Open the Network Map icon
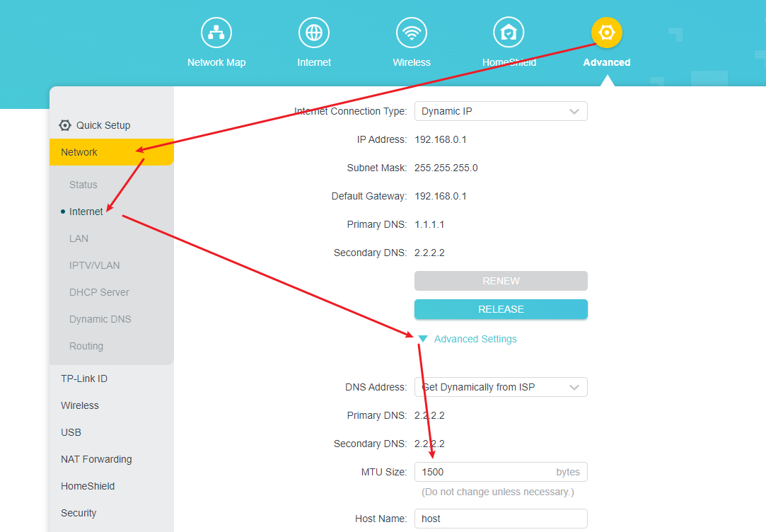Image resolution: width=766 pixels, height=532 pixels. 216,33
